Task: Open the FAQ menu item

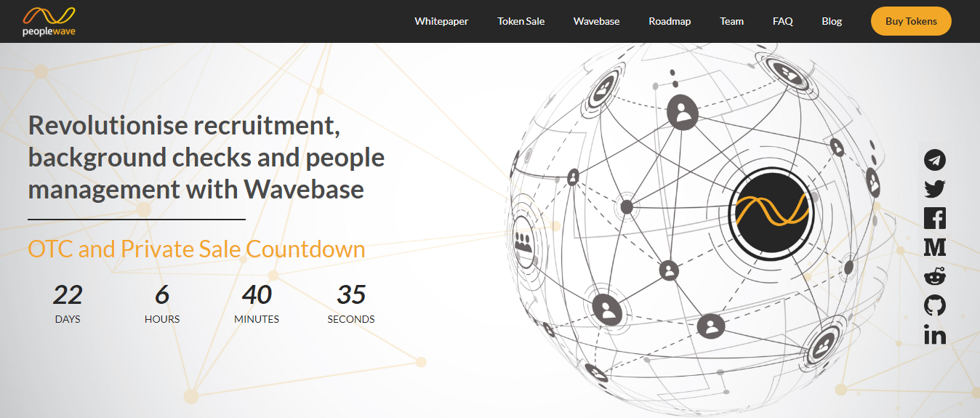Action: pos(783,21)
